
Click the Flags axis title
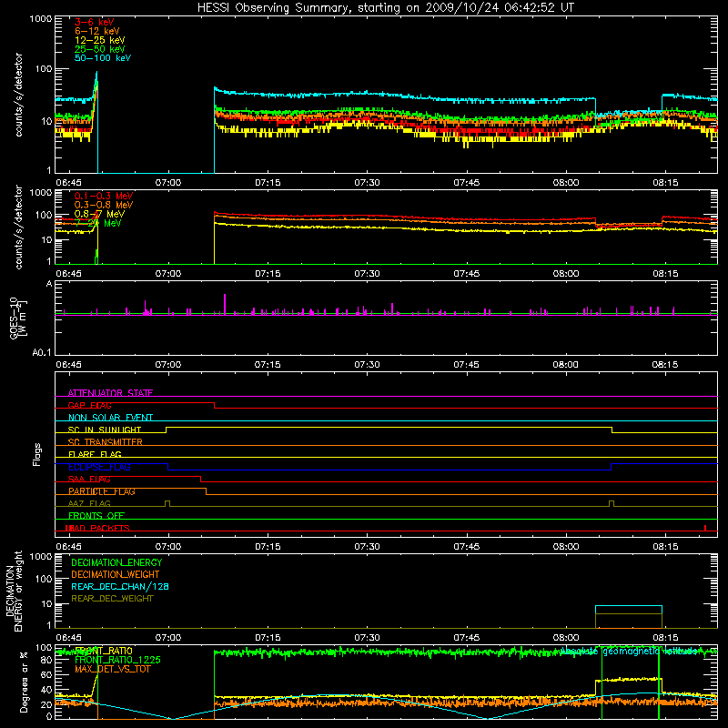click(x=37, y=454)
